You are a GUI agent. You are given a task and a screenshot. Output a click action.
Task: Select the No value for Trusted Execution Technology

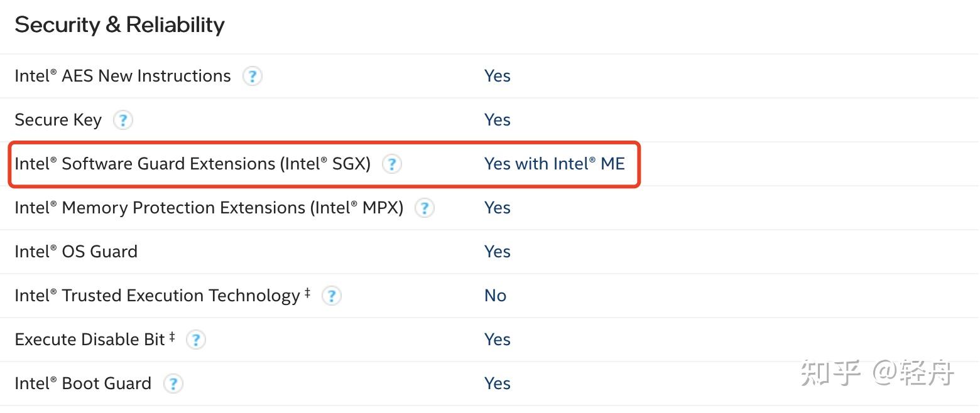(x=495, y=295)
